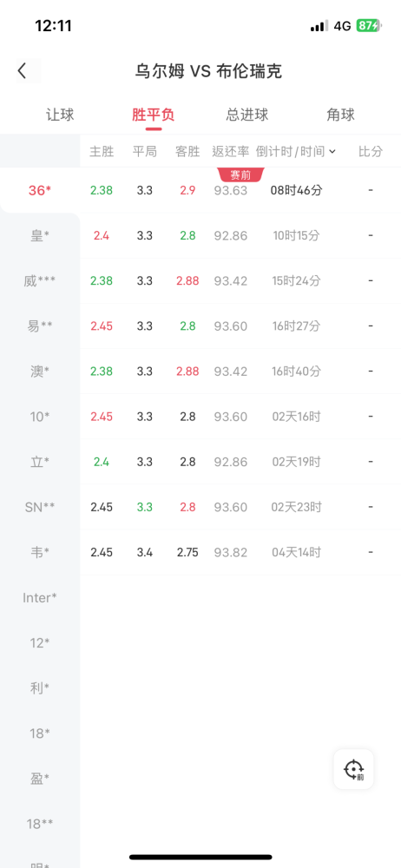Tap the 93.82 return rate value
The height and width of the screenshot is (868, 401).
click(x=231, y=552)
